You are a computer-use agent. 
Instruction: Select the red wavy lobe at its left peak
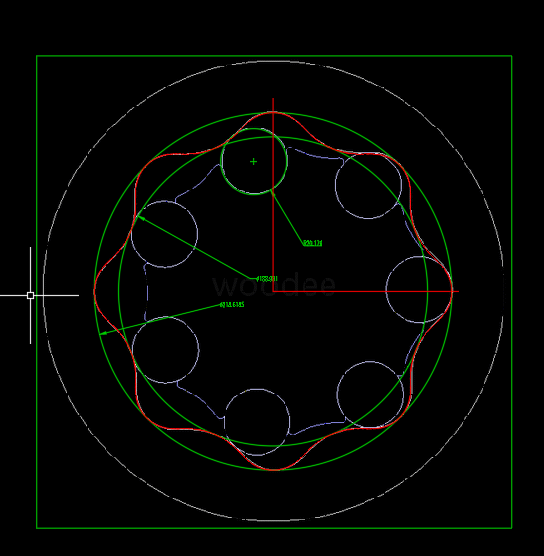pyautogui.click(x=94, y=291)
